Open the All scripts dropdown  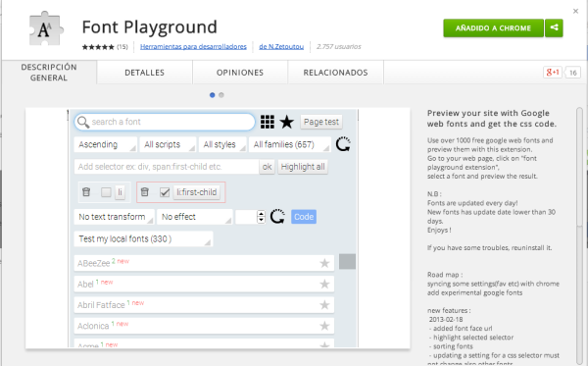click(168, 144)
